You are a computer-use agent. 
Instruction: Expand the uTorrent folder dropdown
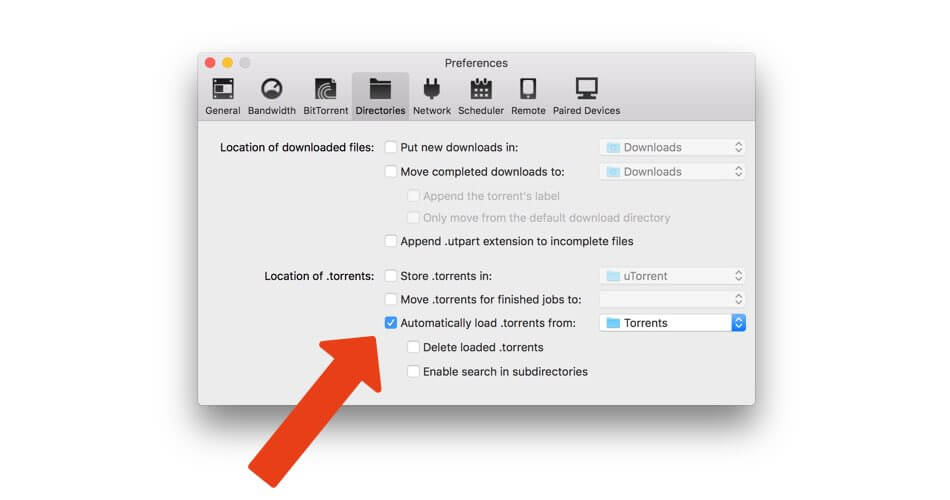point(672,276)
